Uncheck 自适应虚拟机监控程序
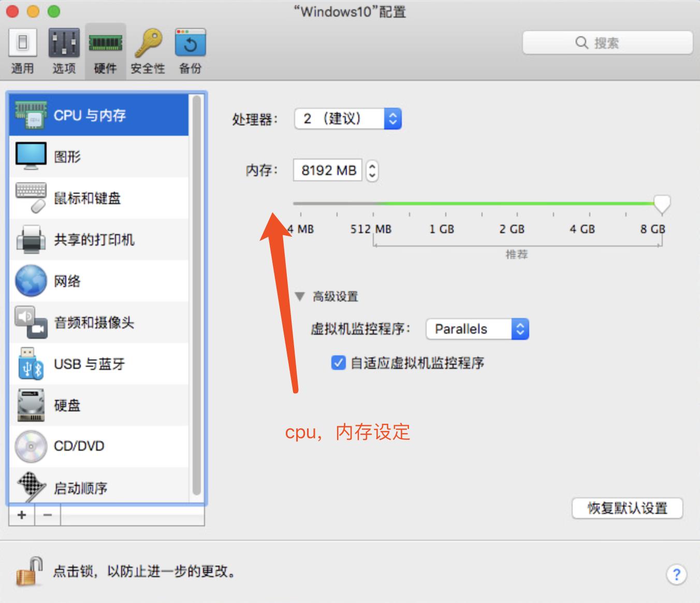Screen dimensions: 700x603 pyautogui.click(x=338, y=363)
